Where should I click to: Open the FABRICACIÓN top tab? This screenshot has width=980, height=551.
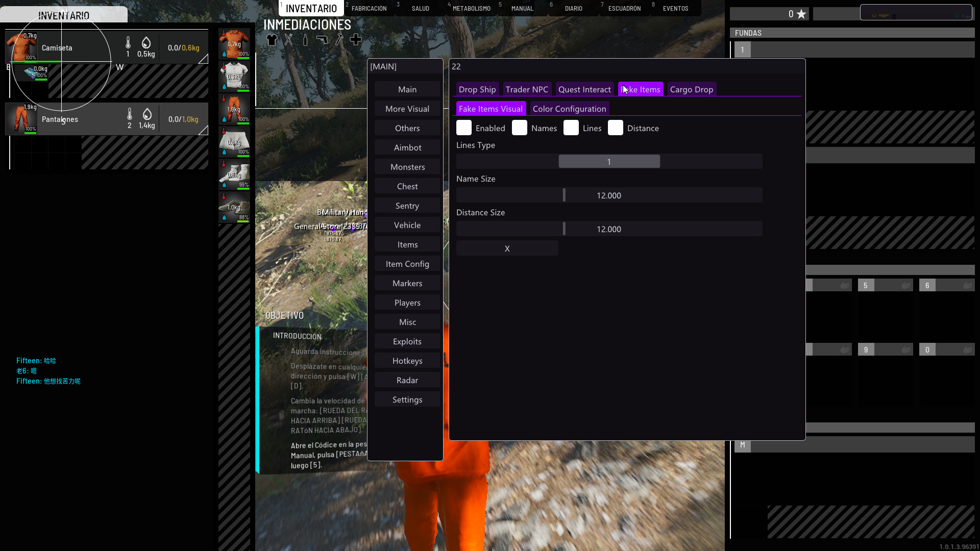[369, 9]
